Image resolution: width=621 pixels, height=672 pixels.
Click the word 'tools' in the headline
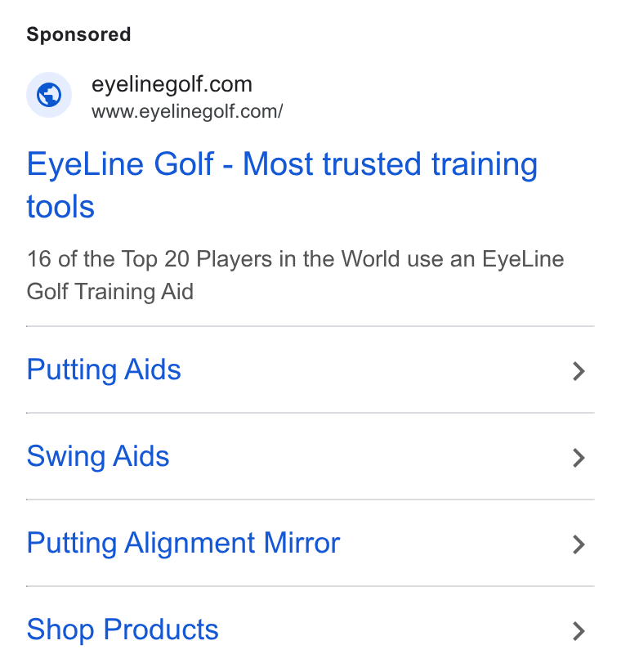pos(60,207)
